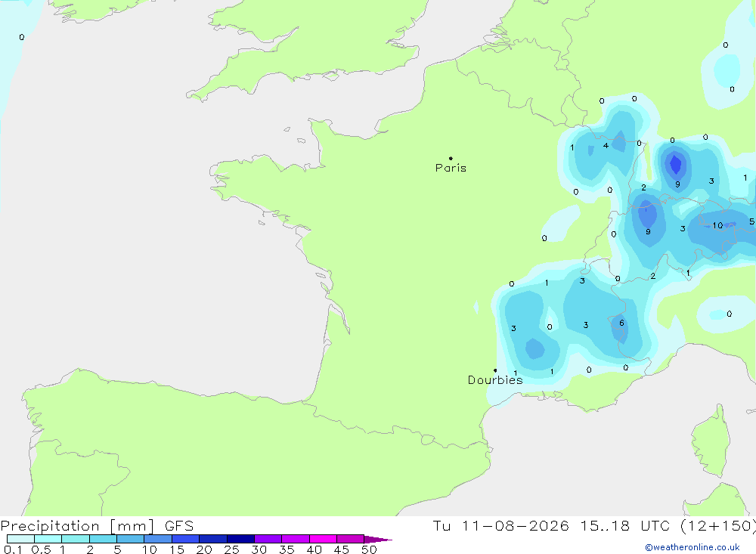Pick the 1–2 mm legend color swatch

tap(76, 539)
